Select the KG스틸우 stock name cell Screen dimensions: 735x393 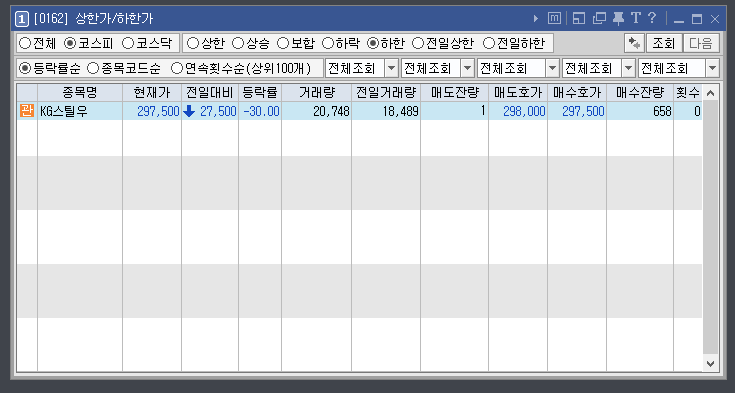[80, 111]
